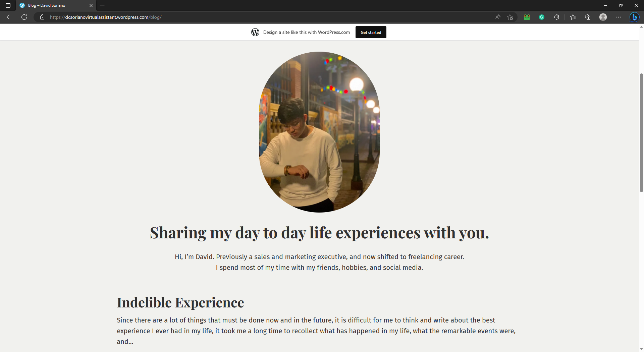
Task: Add this page to favorites
Action: pos(510,17)
